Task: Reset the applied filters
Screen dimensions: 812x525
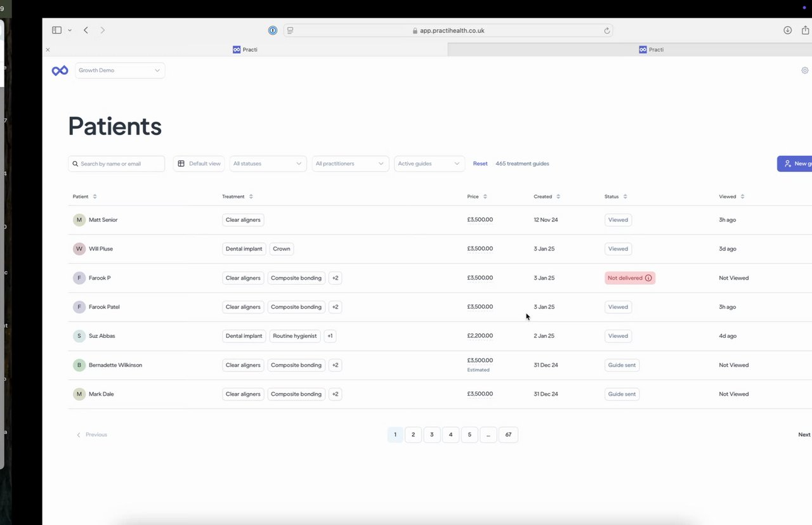Action: pos(480,164)
